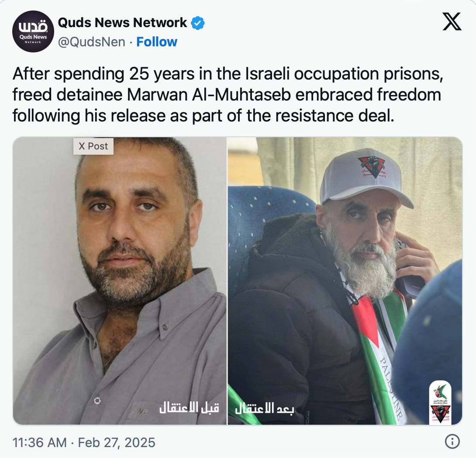This screenshot has width=476, height=458.
Task: Click the red fist triangle watermark at the photo's bottom
Action: point(441,414)
